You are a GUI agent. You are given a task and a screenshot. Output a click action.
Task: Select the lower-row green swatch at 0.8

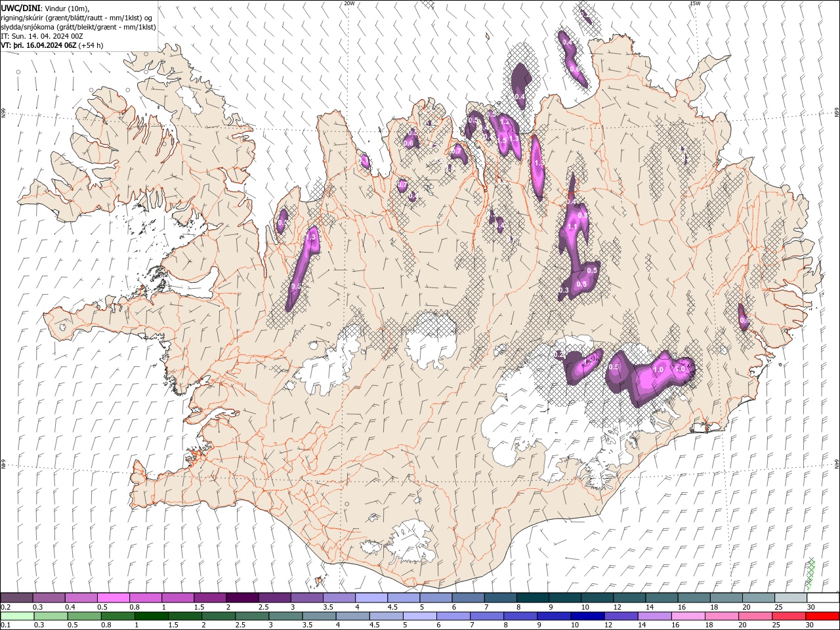click(x=117, y=616)
